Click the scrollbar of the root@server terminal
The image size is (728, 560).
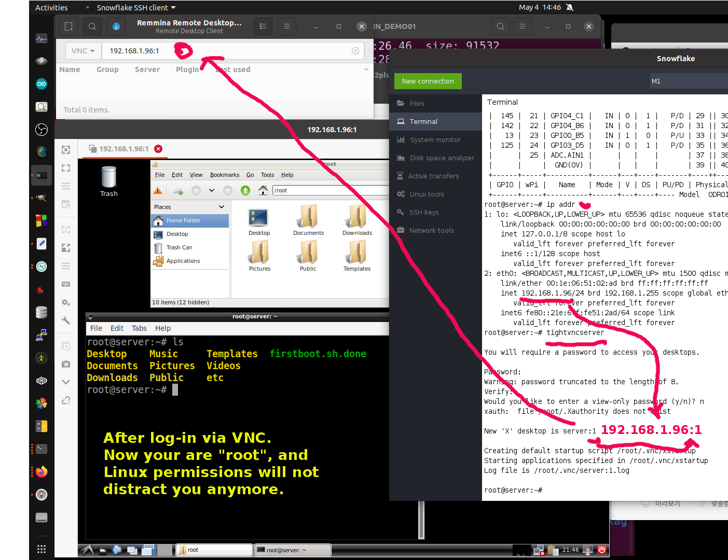tap(421, 519)
